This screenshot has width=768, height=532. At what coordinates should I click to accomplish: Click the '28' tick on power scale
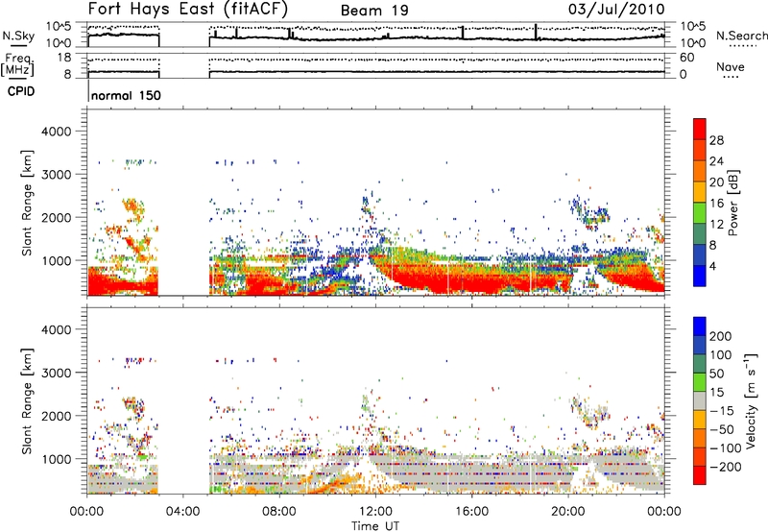click(716, 140)
